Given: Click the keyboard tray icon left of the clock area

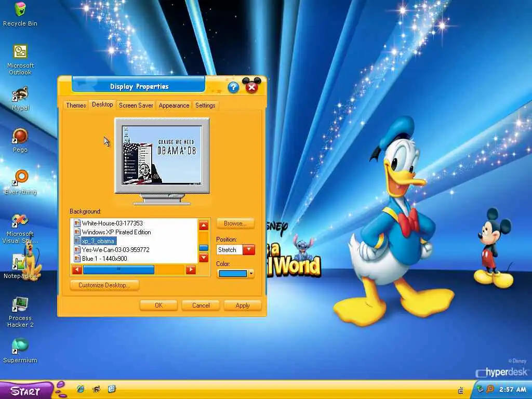Looking at the screenshot, I should click(x=461, y=390).
